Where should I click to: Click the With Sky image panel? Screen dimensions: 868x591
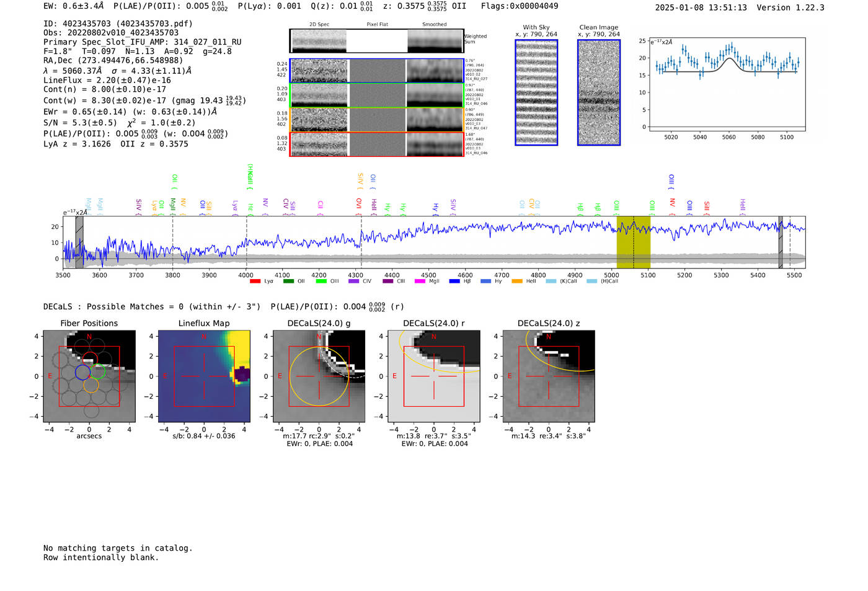coord(536,92)
